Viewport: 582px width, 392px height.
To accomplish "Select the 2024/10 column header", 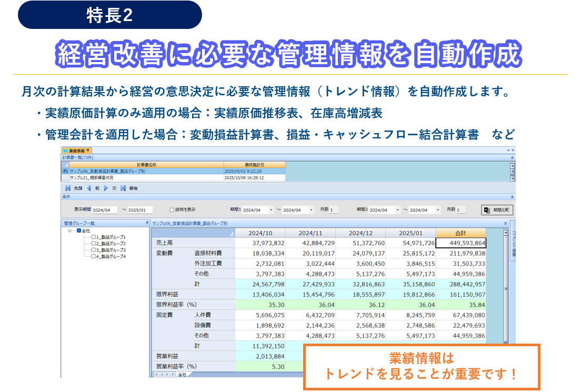I will [x=260, y=233].
